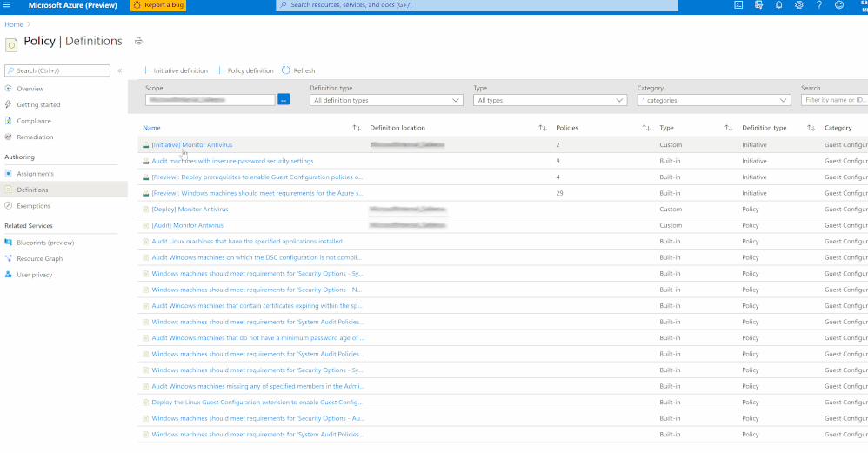Open the Category filter dropdown

714,100
